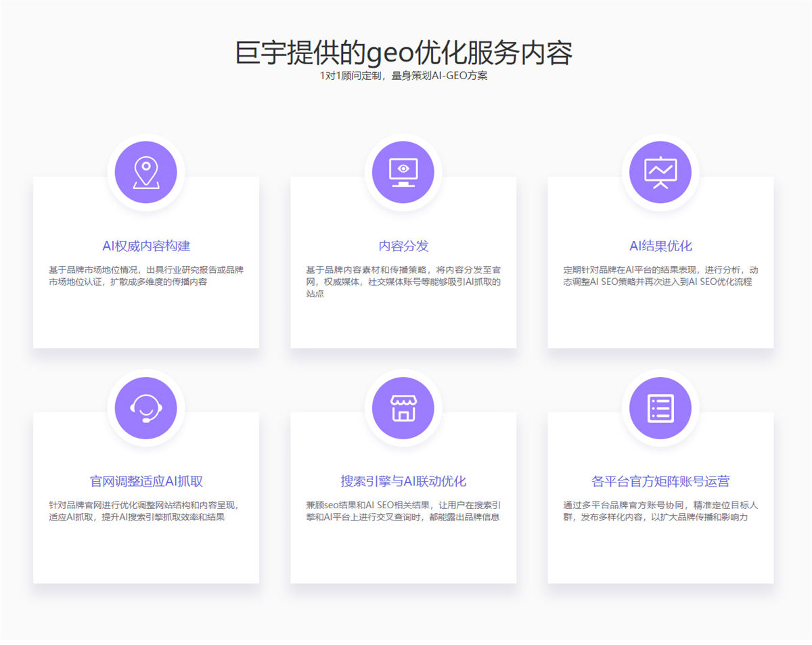Image resolution: width=812 pixels, height=645 pixels.
Task: Open 搜索引擎与AI联动优化 title
Action: [x=403, y=481]
